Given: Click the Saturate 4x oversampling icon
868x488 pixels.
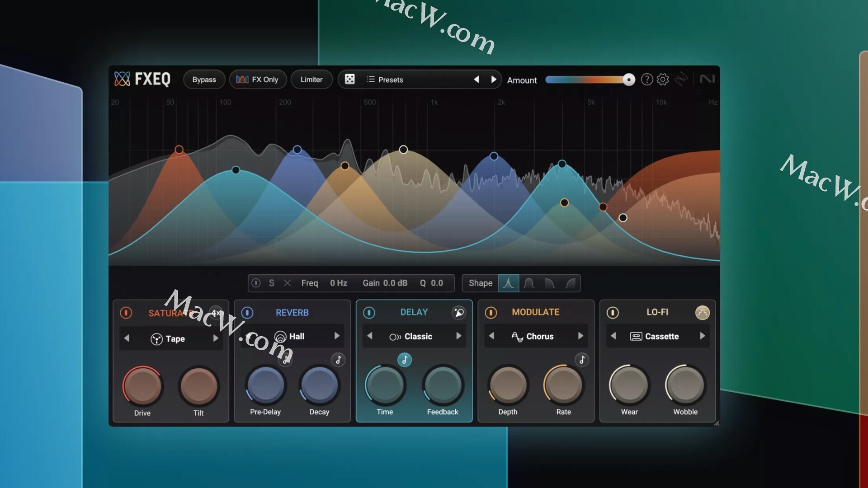Looking at the screenshot, I should [x=216, y=313].
